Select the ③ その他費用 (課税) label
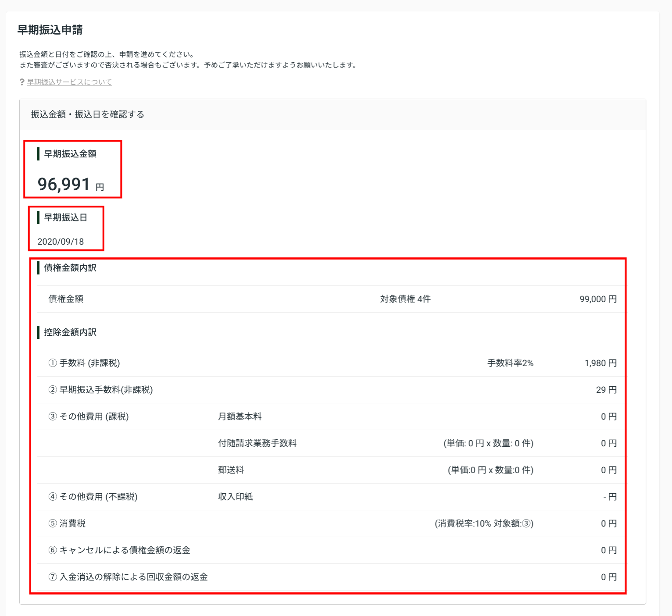This screenshot has width=672, height=616. [89, 417]
